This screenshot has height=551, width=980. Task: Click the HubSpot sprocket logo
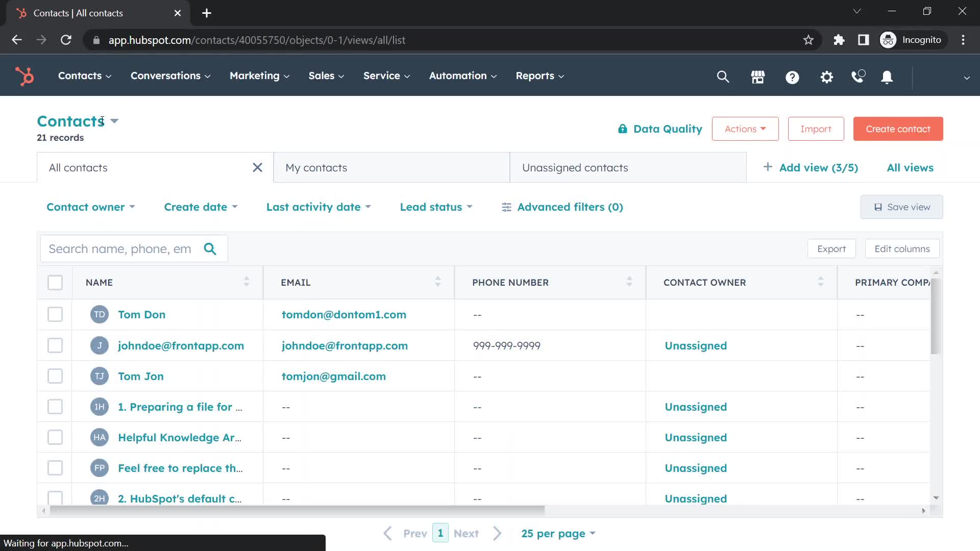24,76
